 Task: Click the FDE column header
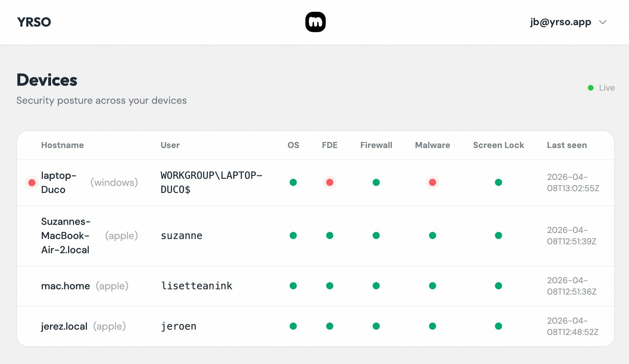pos(330,145)
